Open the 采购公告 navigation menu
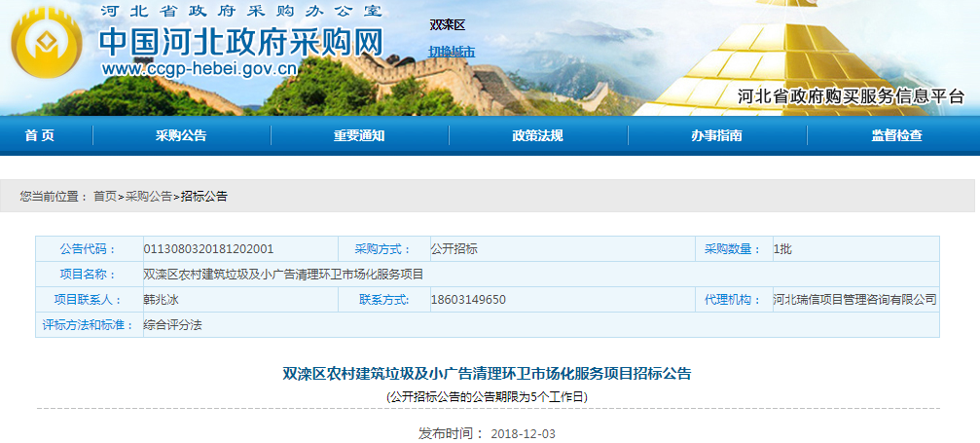The image size is (980, 443). pyautogui.click(x=181, y=135)
